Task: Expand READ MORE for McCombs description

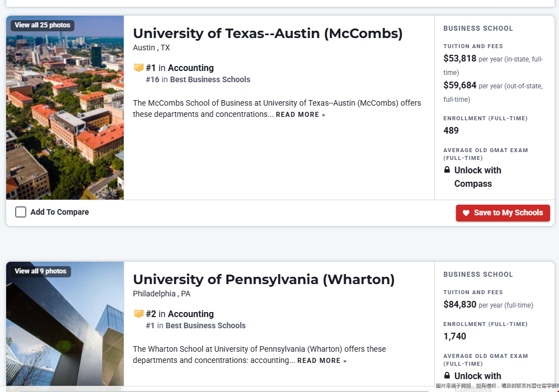Action: (x=300, y=115)
